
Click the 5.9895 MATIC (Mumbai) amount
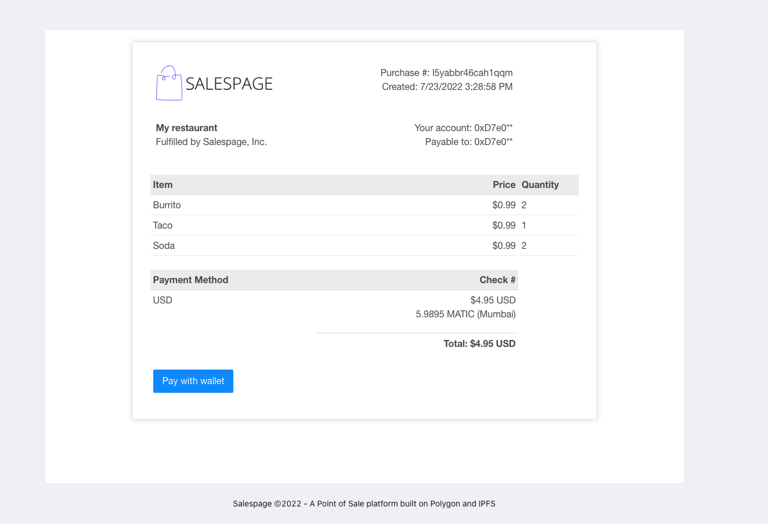466,314
